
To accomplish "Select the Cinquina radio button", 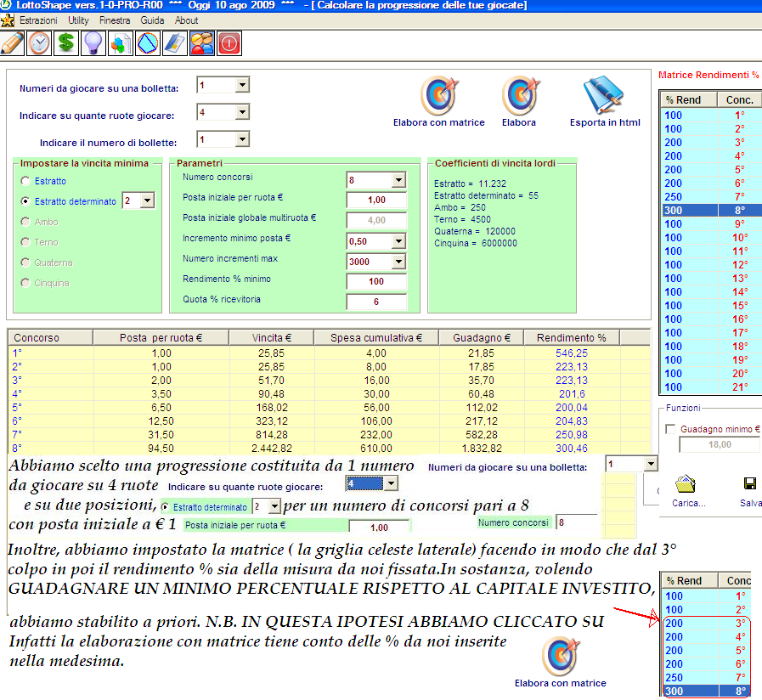I will point(25,283).
